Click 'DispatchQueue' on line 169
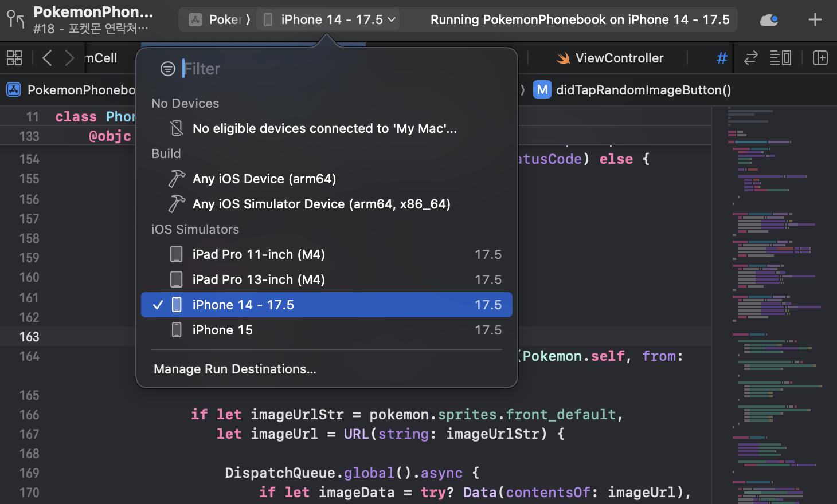The height and width of the screenshot is (504, 837). (280, 473)
